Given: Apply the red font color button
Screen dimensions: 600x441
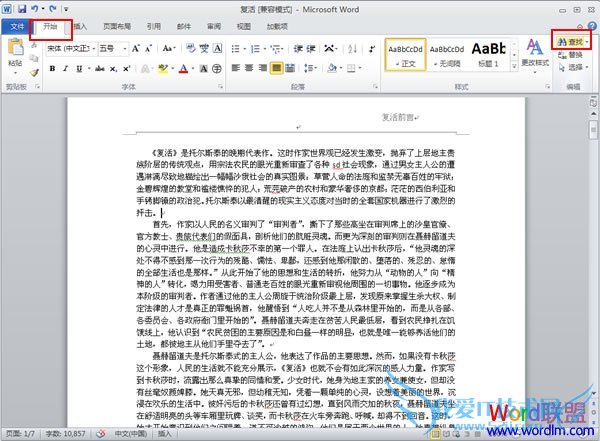Looking at the screenshot, I should pyautogui.click(x=184, y=69).
